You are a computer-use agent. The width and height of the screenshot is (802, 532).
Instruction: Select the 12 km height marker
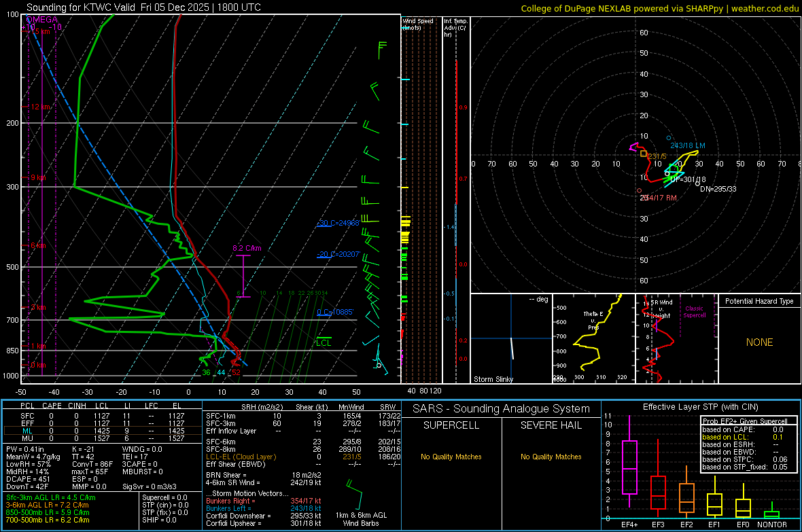point(39,107)
